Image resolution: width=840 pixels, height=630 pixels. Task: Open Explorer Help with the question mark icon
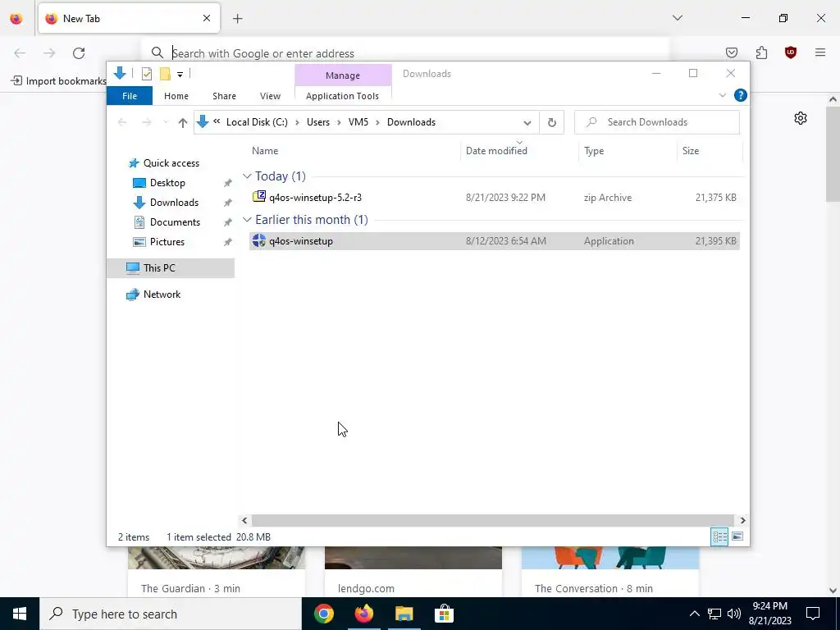741,95
